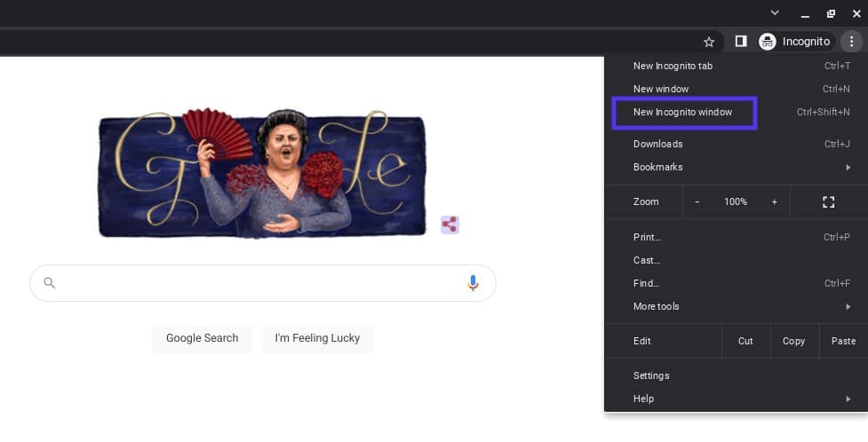Open Settings from the menu
The width and height of the screenshot is (868, 442).
[x=651, y=375]
